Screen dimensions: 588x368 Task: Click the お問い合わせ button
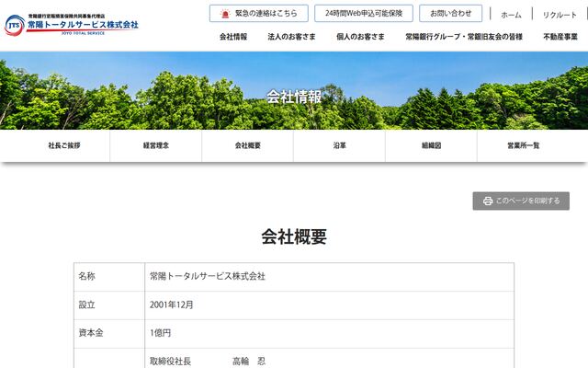coord(450,14)
